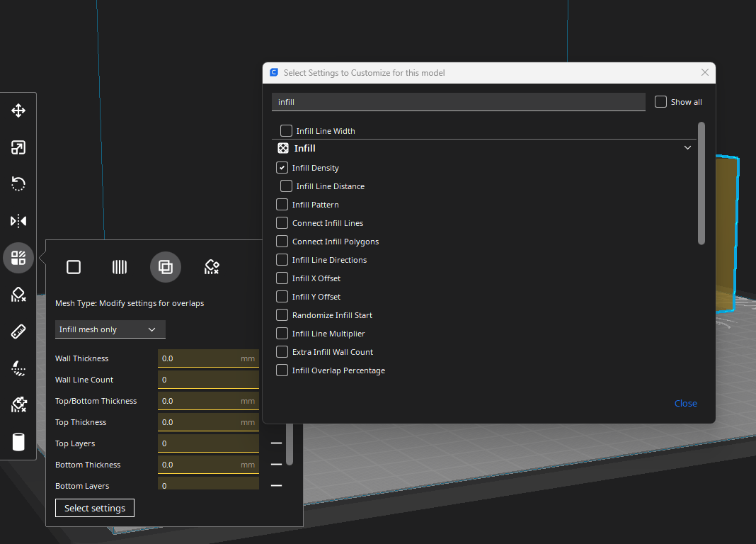Select the Move tool
This screenshot has width=756, height=544.
point(18,110)
